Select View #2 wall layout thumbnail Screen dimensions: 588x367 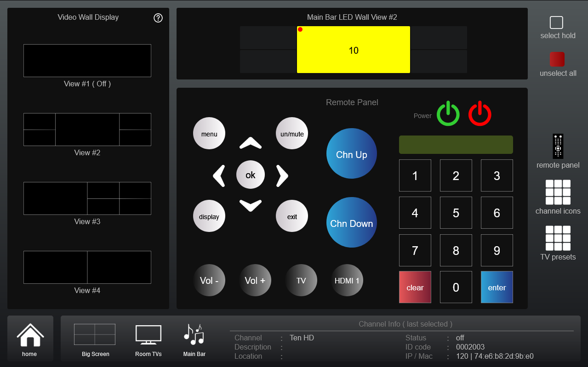87,130
